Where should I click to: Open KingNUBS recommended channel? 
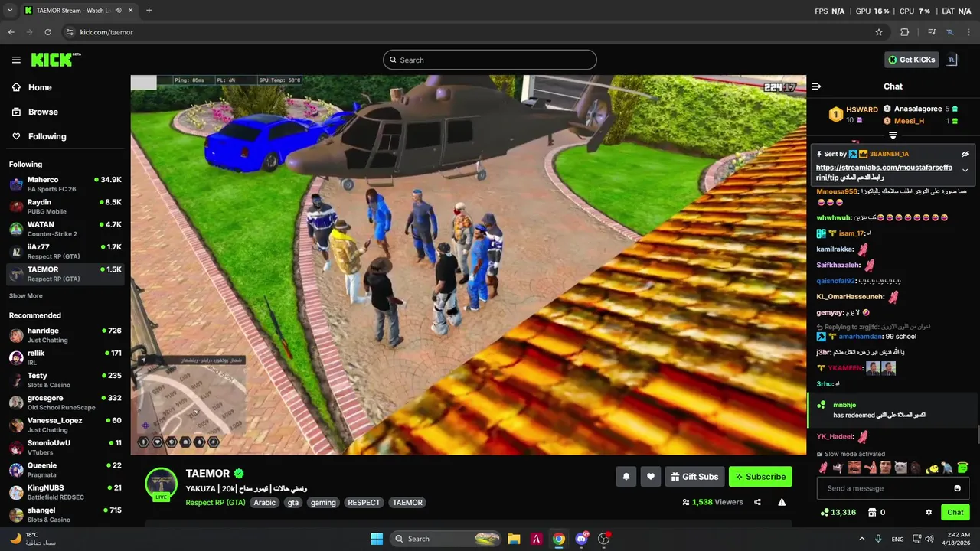pyautogui.click(x=65, y=492)
